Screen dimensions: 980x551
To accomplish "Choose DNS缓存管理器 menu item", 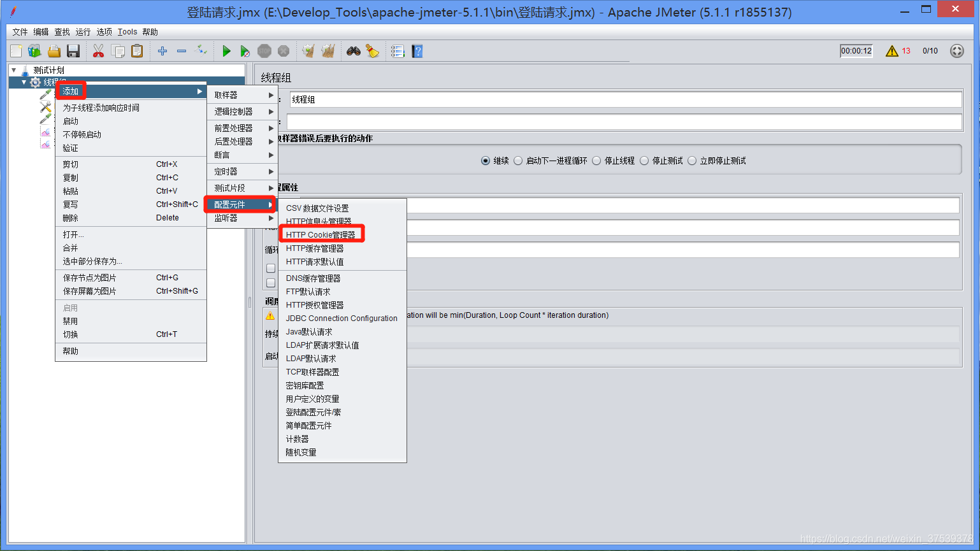I will [x=343, y=278].
